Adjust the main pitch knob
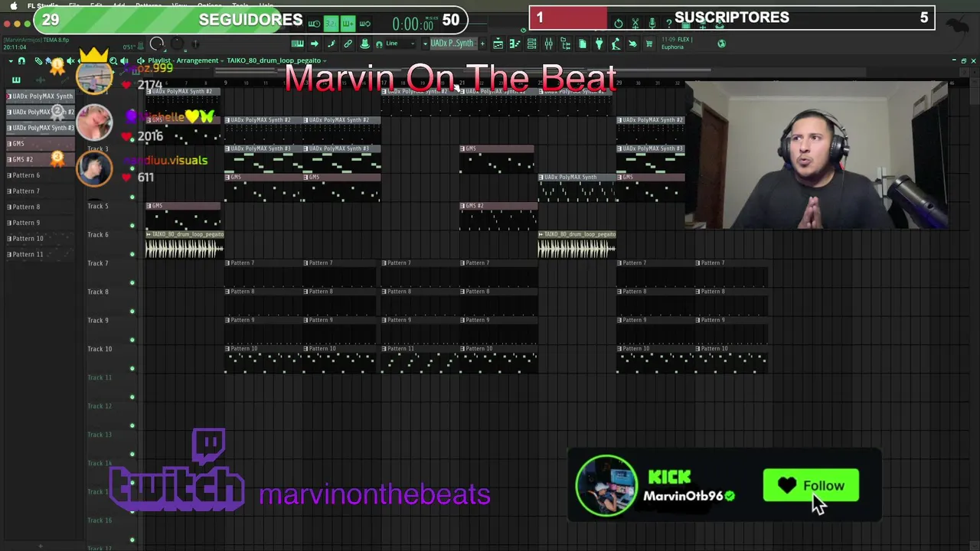Viewport: 980px width, 551px height. (177, 43)
